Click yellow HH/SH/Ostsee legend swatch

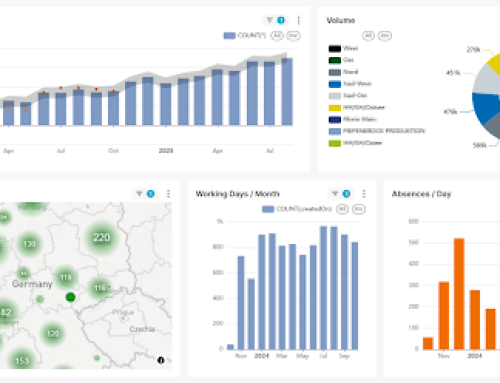coord(335,108)
